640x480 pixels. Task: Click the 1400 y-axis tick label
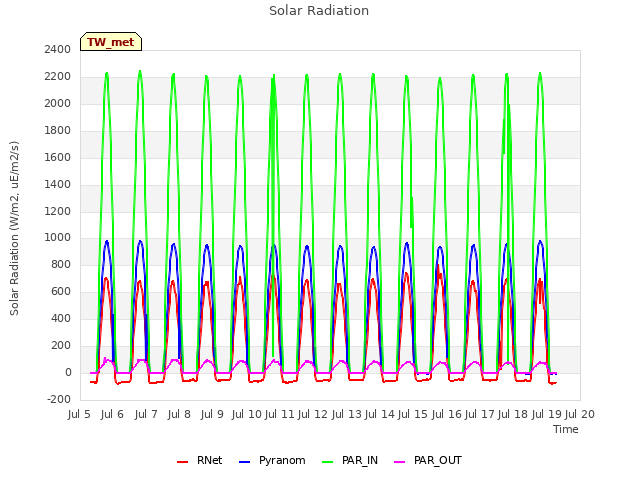pos(58,184)
